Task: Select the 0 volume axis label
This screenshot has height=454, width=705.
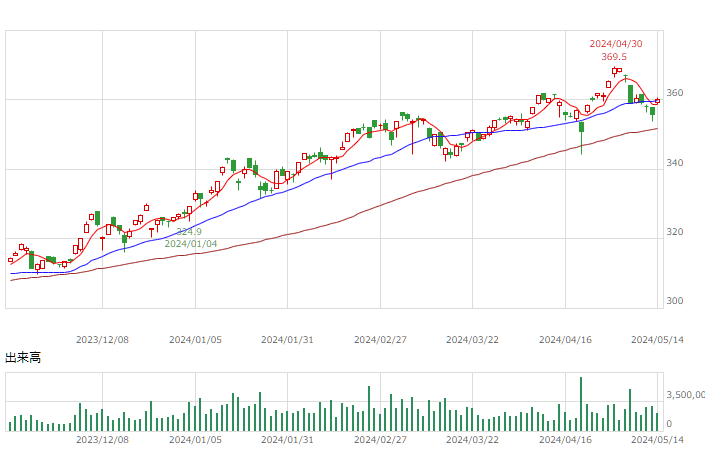Action: [669, 423]
